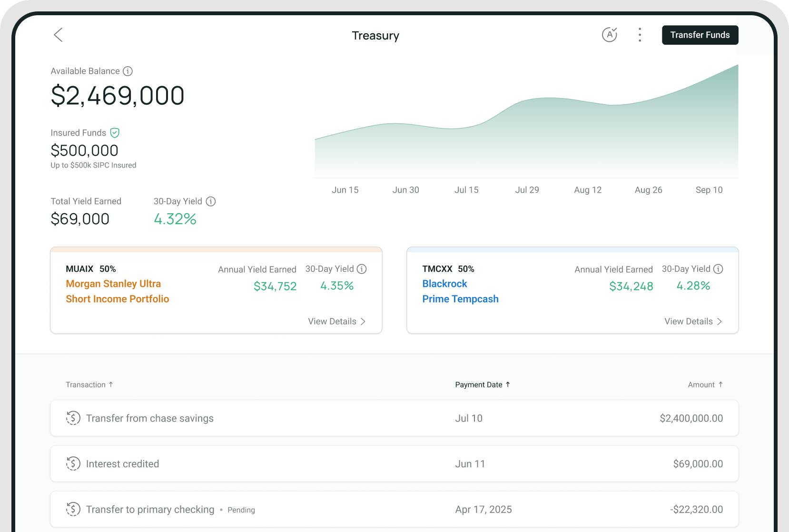
Task: Click the $34,248 annual yield value
Action: [631, 286]
